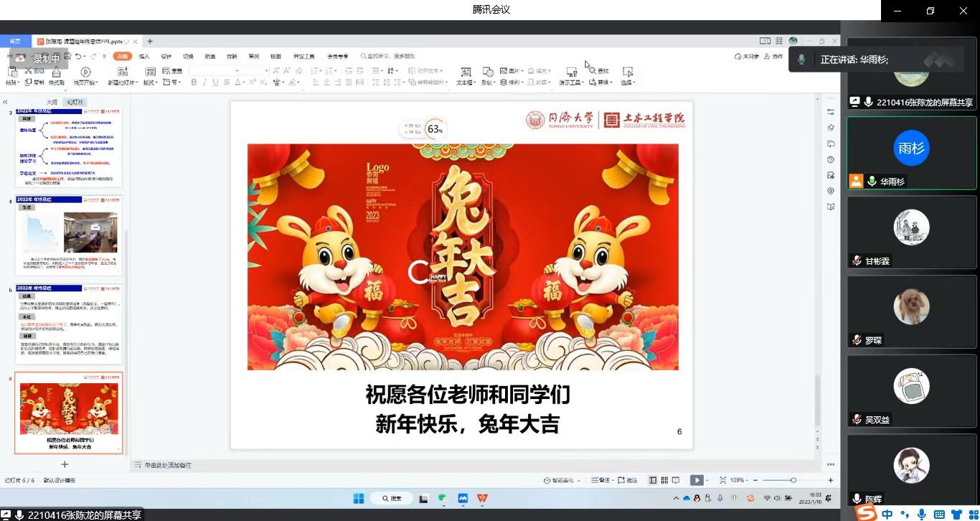Open the Animation (动画) ribbon tab
980x521 pixels.
tap(209, 56)
